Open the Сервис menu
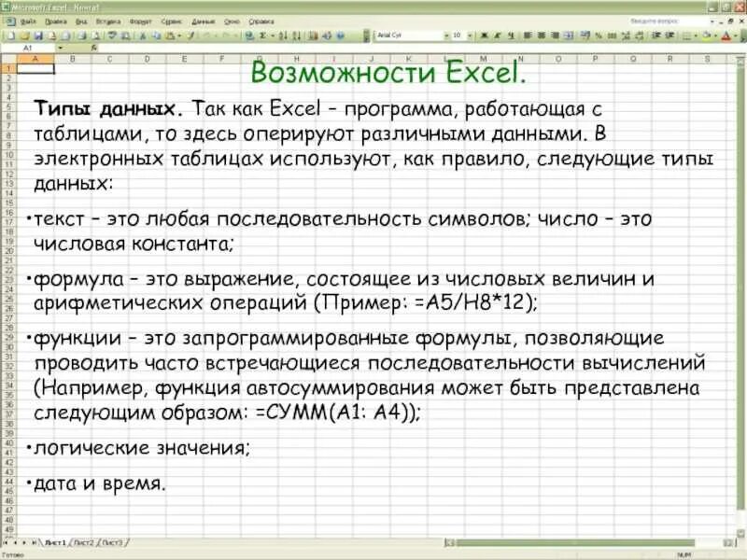Image resolution: width=747 pixels, height=560 pixels. [x=171, y=21]
